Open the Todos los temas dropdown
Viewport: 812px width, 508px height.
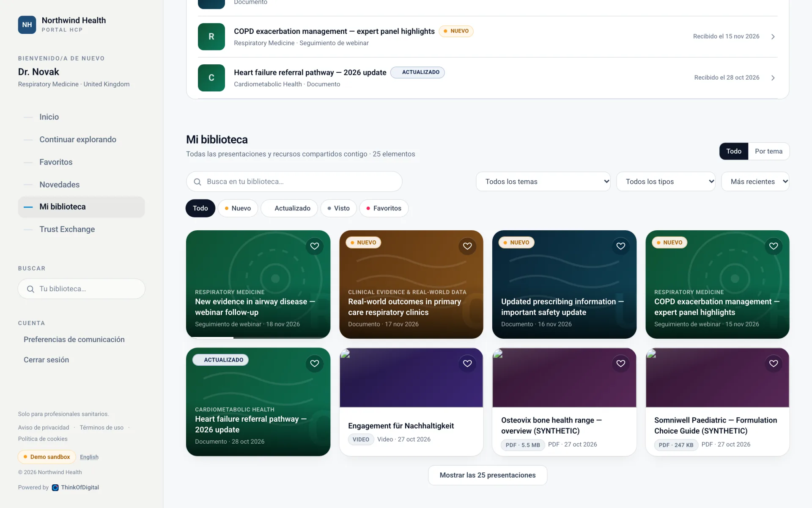coord(543,182)
